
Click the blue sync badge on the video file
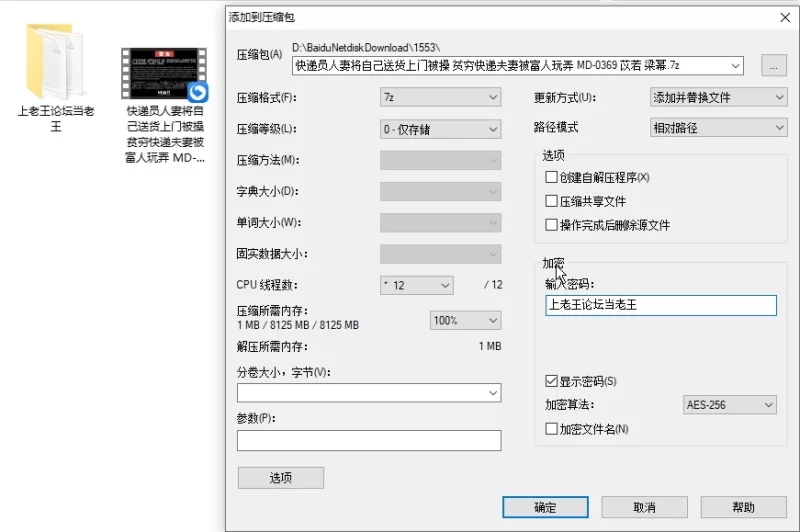[197, 92]
